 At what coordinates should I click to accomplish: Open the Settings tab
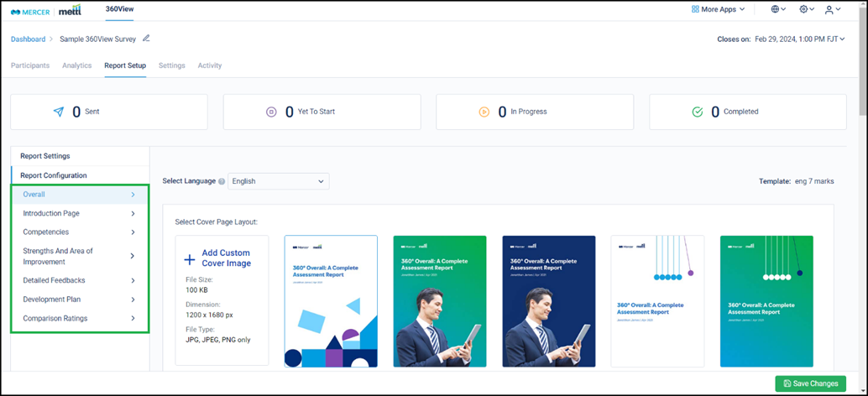click(x=171, y=65)
